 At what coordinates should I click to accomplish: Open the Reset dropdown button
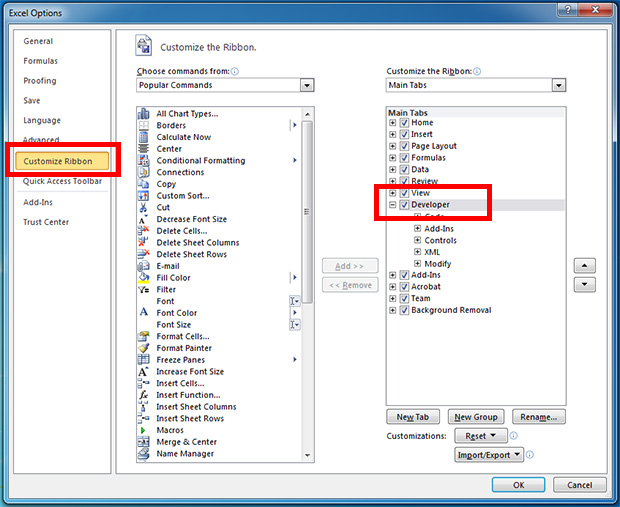(x=481, y=436)
